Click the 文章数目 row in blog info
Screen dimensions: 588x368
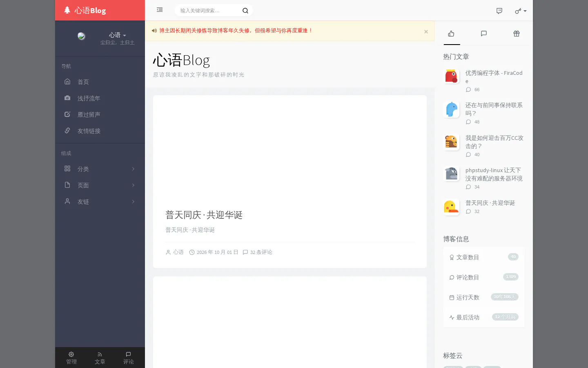(484, 257)
